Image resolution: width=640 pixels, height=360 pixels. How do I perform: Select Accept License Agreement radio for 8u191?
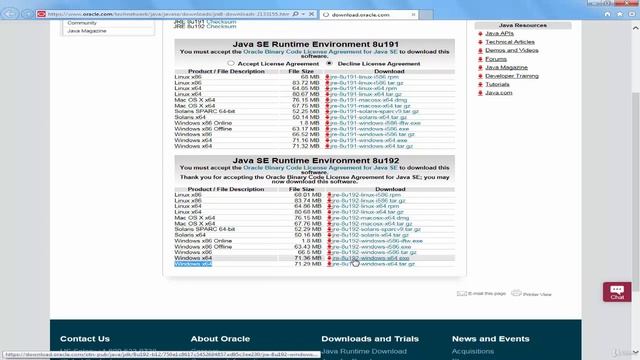coord(231,63)
